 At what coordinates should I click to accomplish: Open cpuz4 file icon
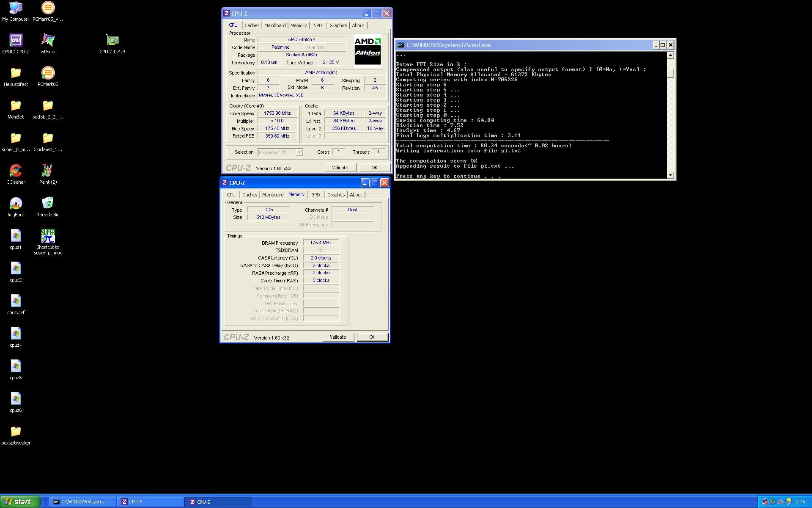(16, 337)
